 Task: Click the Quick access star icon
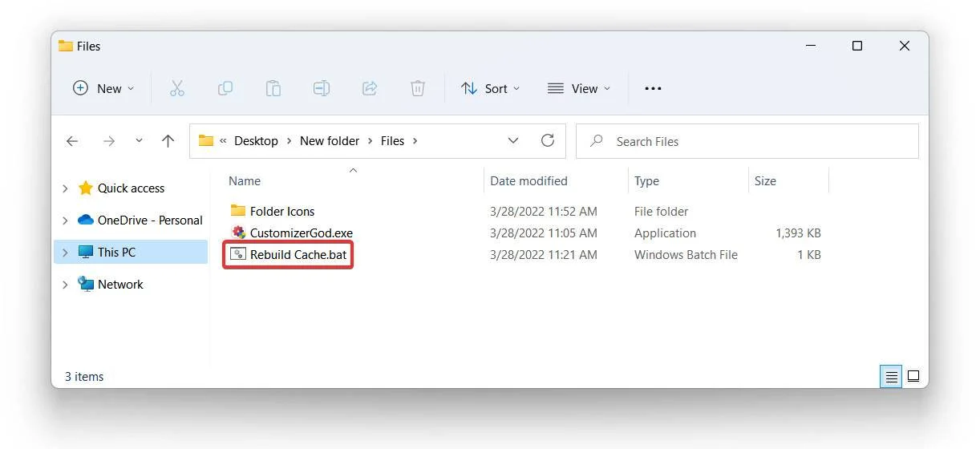86,188
